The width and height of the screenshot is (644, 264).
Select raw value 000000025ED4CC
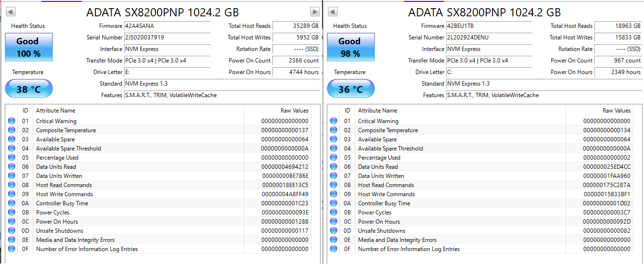tap(607, 167)
